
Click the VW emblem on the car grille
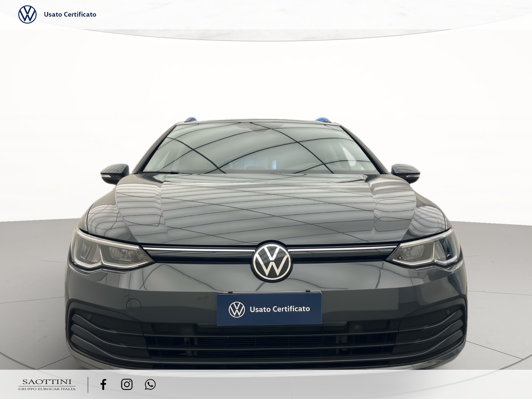click(x=272, y=261)
